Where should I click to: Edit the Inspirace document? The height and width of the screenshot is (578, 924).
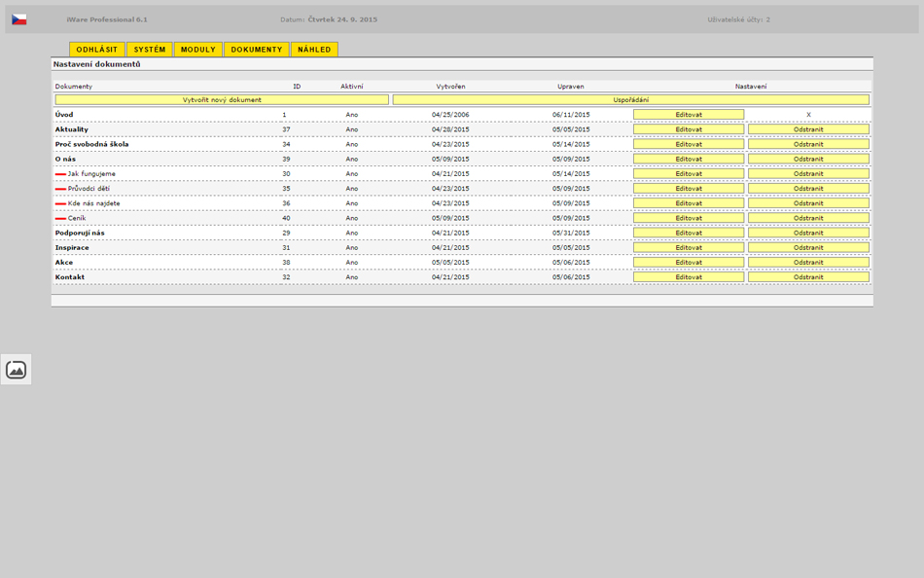coord(689,247)
